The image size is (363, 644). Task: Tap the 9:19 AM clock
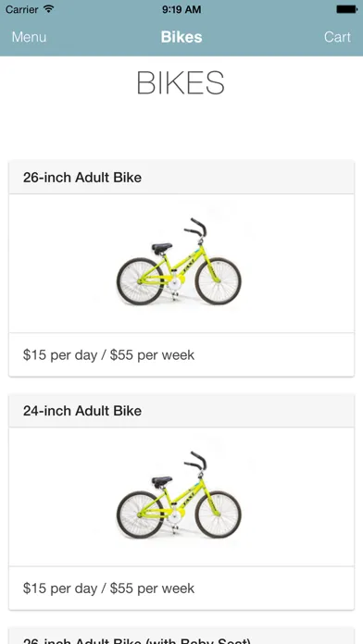[x=181, y=9]
